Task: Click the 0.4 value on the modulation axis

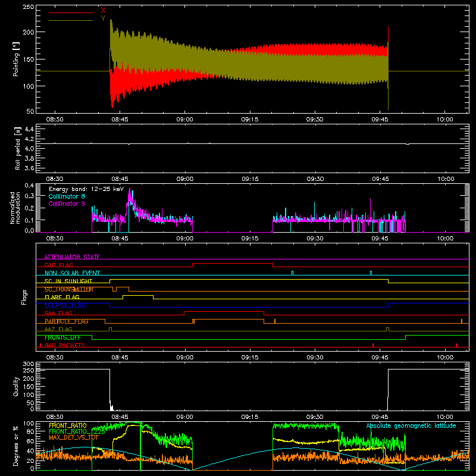Action: coord(29,186)
